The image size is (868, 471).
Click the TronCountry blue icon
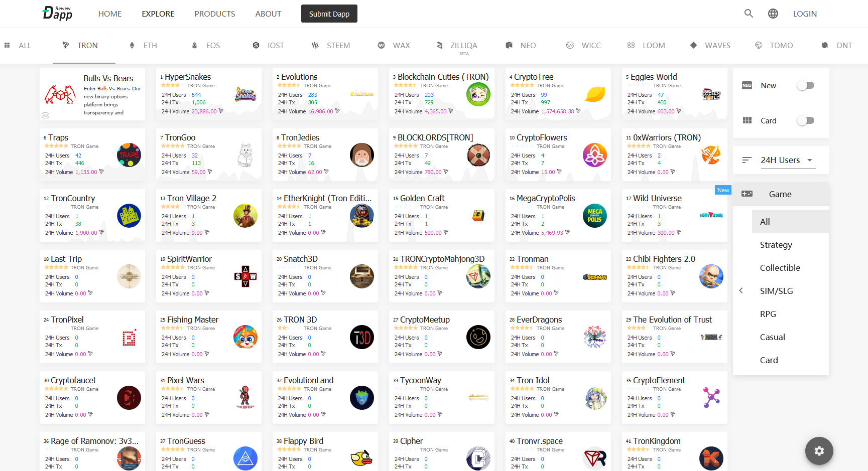click(x=129, y=216)
